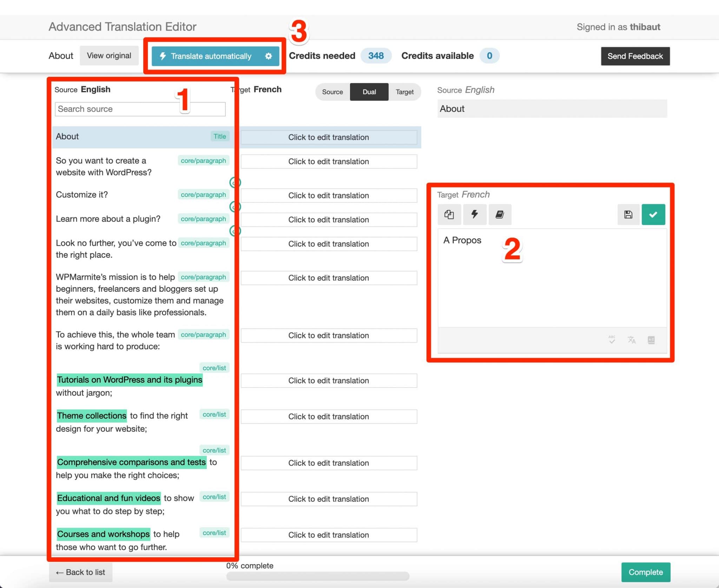Open the About menu
Screen dimensions: 719x588
(60, 55)
